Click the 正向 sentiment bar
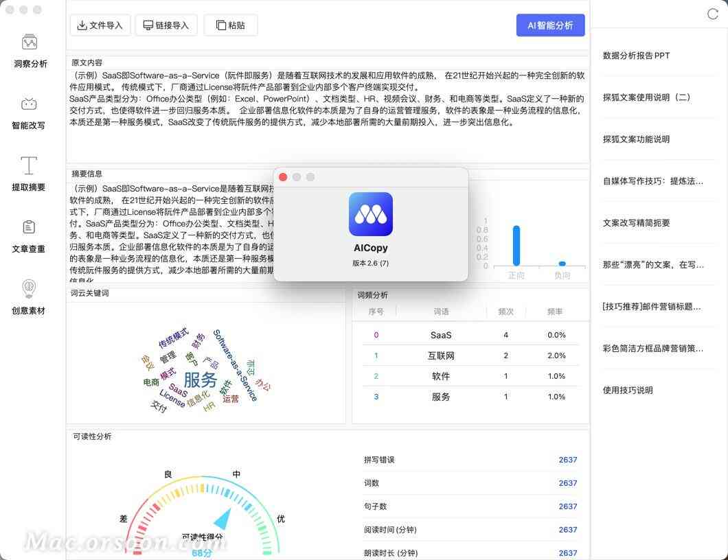The image size is (728, 560). [x=516, y=246]
